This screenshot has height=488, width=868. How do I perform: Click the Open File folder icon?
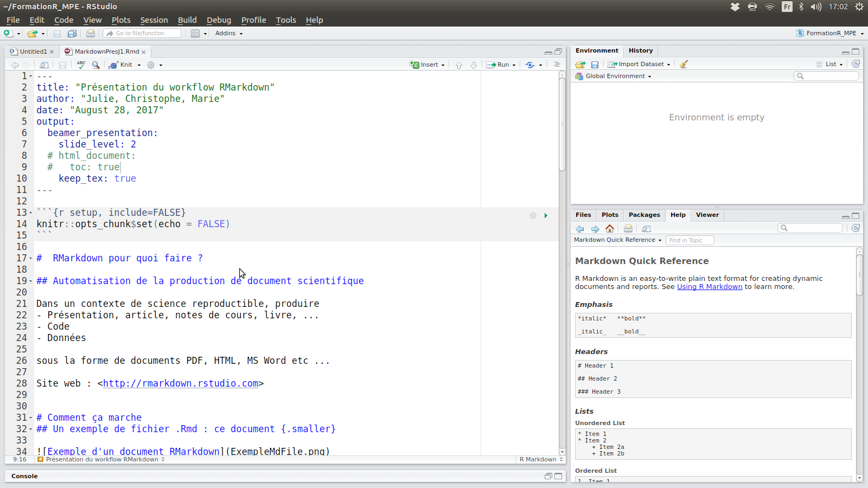coord(33,34)
